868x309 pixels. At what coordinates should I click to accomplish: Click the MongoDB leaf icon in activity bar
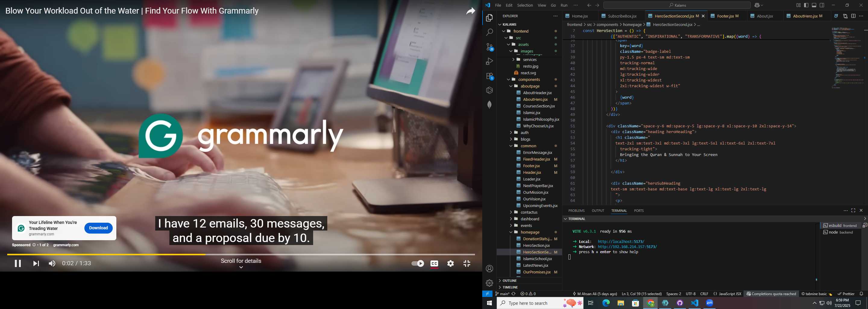click(x=489, y=105)
